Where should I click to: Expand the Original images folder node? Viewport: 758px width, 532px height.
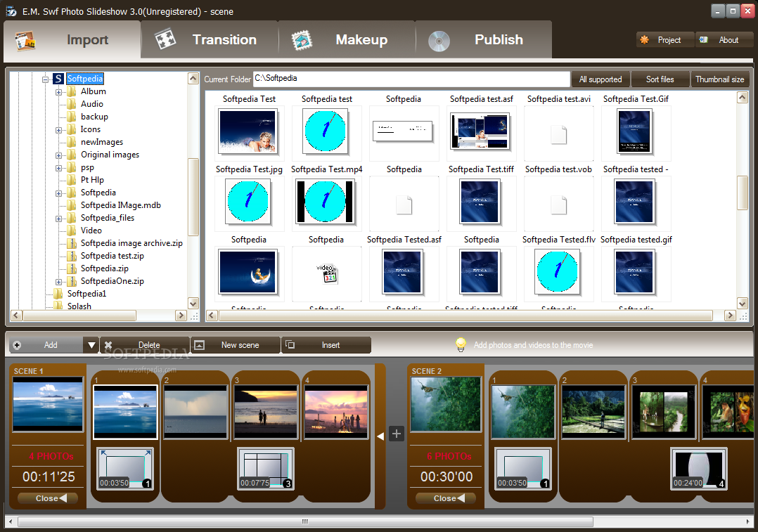point(58,155)
